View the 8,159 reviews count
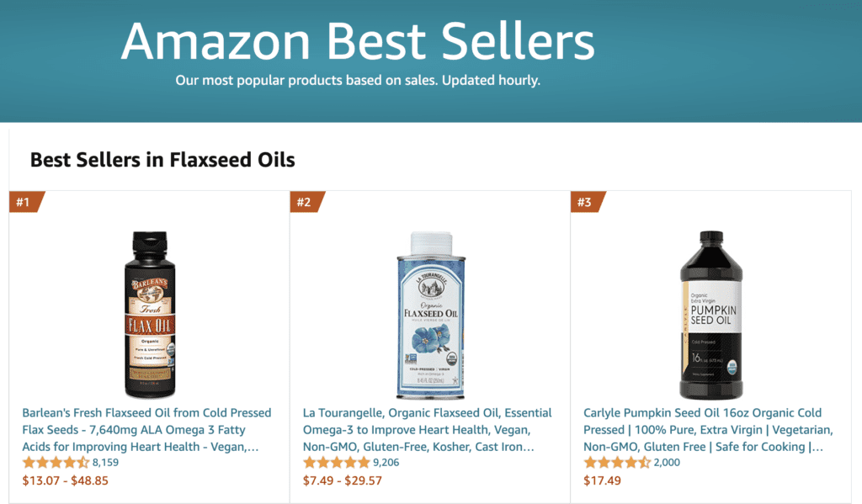862x504 pixels. [x=105, y=463]
